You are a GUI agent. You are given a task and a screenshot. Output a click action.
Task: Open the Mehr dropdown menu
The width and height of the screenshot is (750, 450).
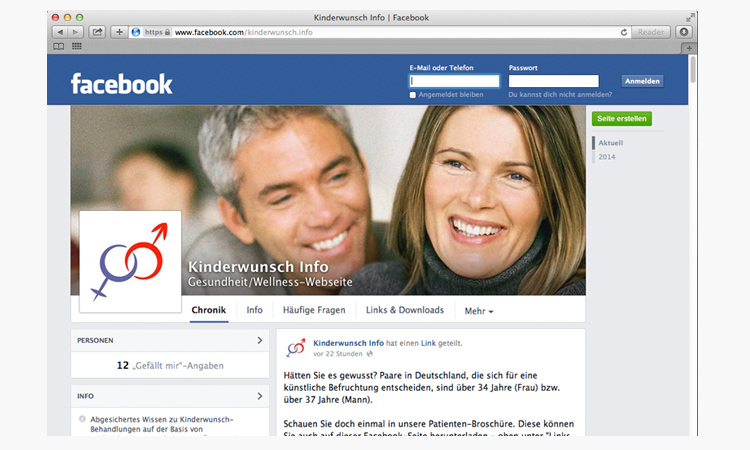tap(479, 311)
